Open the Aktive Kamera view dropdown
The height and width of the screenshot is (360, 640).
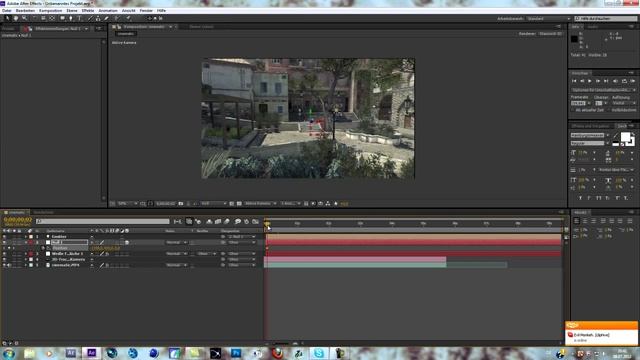coord(260,203)
